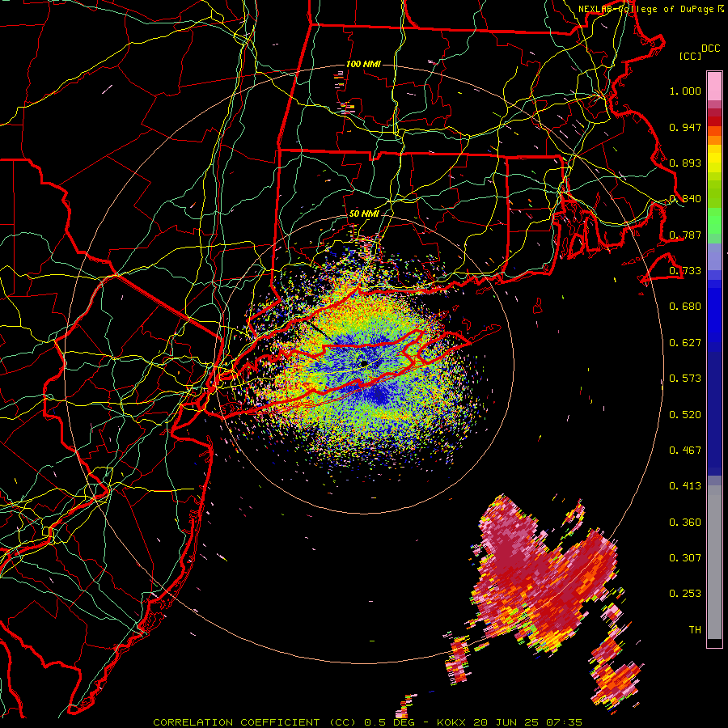Screen dimensions: 728x728
Task: Select the 0.733 scale value
Action: (x=685, y=271)
